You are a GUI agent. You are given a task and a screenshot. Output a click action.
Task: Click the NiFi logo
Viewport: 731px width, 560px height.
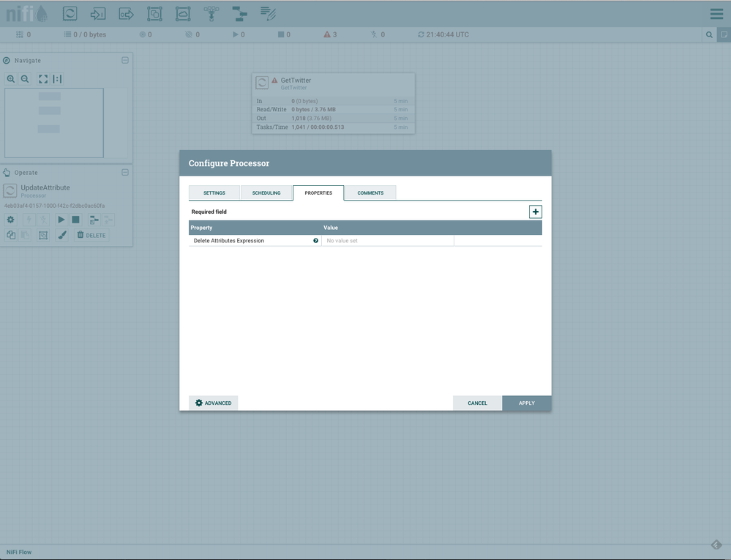[x=26, y=13]
